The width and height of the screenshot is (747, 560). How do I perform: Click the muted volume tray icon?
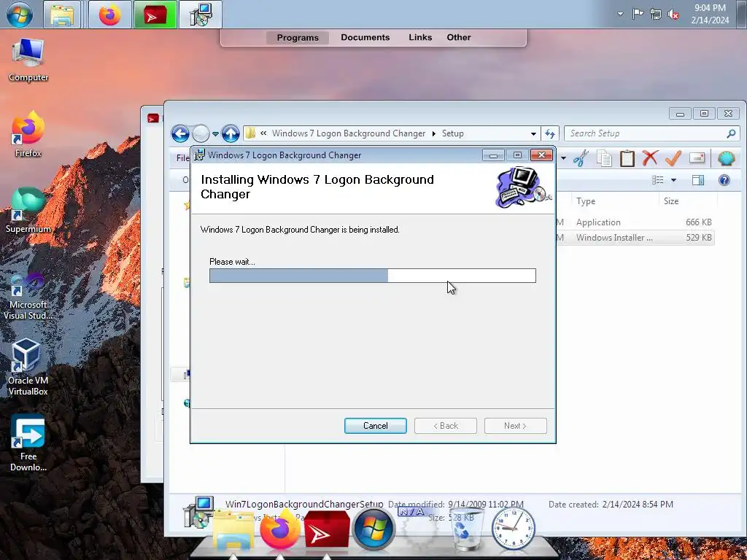tap(673, 15)
